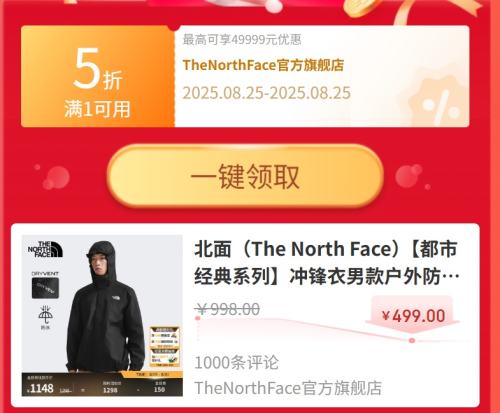Click the price trend start dot under ¥998.00

[x=198, y=318]
